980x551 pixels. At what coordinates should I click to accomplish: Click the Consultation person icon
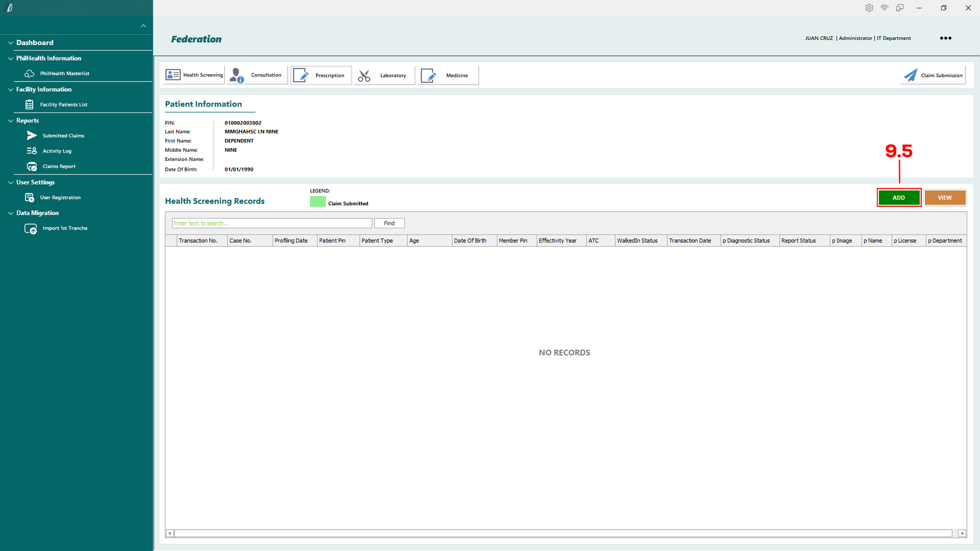[236, 75]
